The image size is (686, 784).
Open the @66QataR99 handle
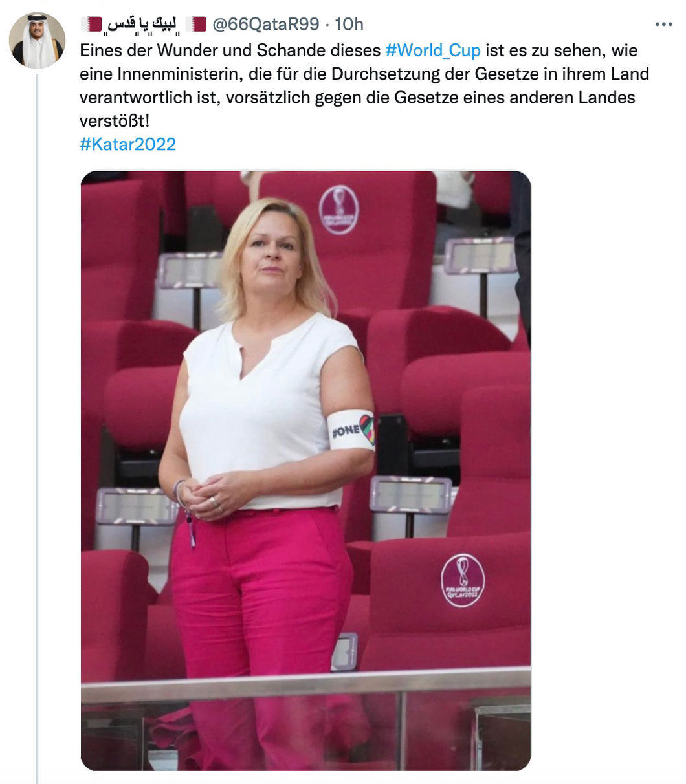(x=265, y=24)
